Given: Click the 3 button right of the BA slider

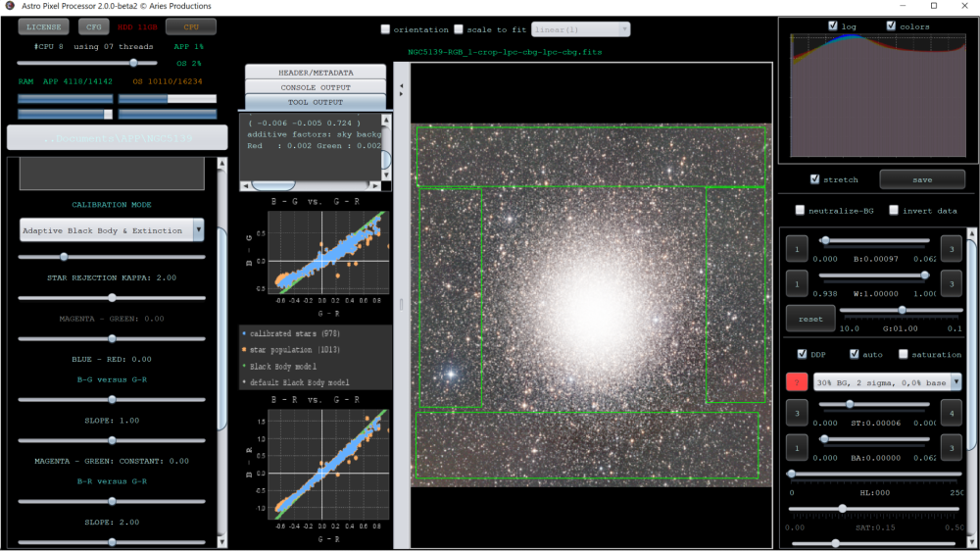Looking at the screenshot, I should 952,448.
